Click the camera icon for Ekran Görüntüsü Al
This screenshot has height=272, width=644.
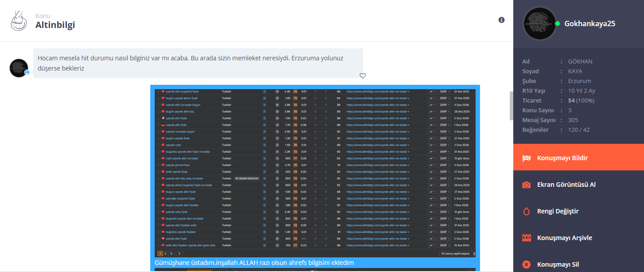tap(526, 185)
